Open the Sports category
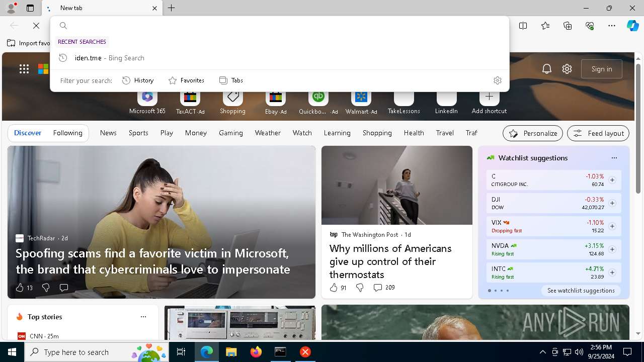Viewport: 644px width, 362px height. pyautogui.click(x=138, y=133)
